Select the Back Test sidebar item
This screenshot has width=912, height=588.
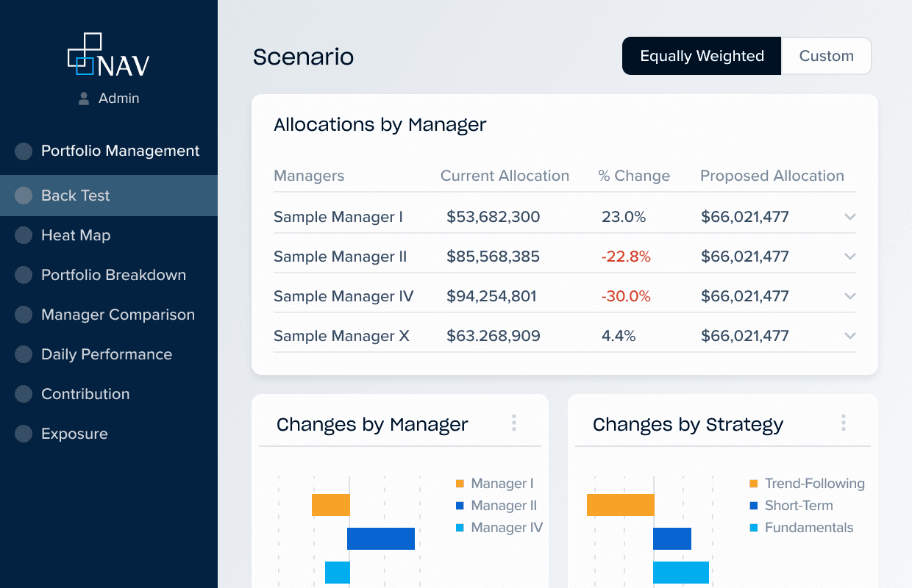tap(75, 196)
